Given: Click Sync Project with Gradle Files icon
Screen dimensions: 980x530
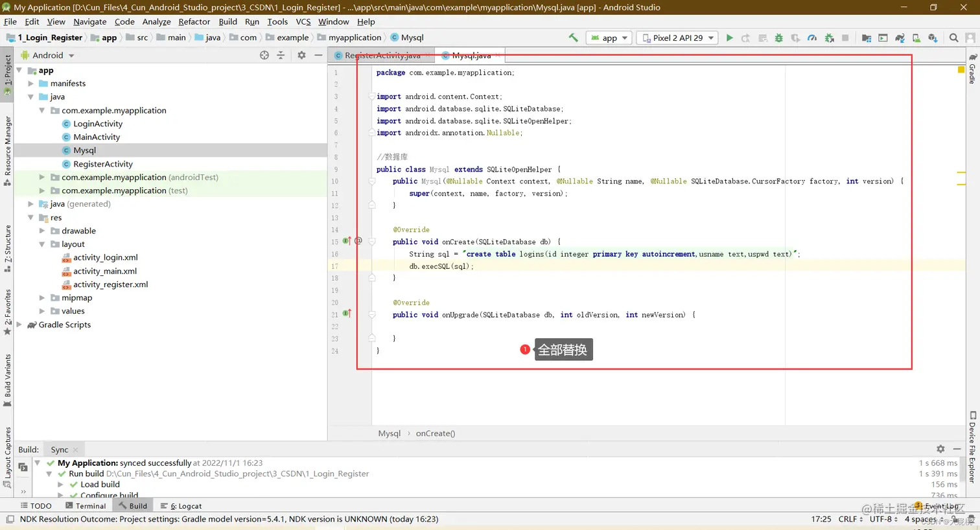Looking at the screenshot, I should point(900,38).
